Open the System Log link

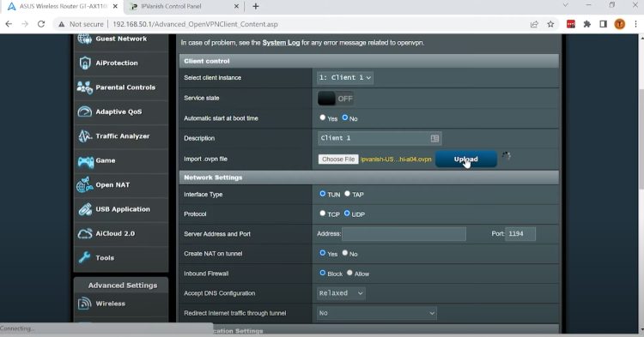(281, 43)
